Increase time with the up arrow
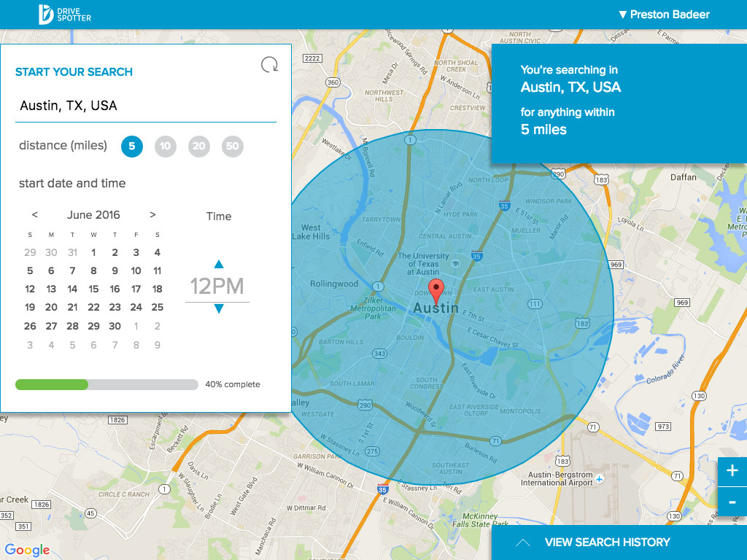Screen dimensions: 747x560 click(x=218, y=264)
